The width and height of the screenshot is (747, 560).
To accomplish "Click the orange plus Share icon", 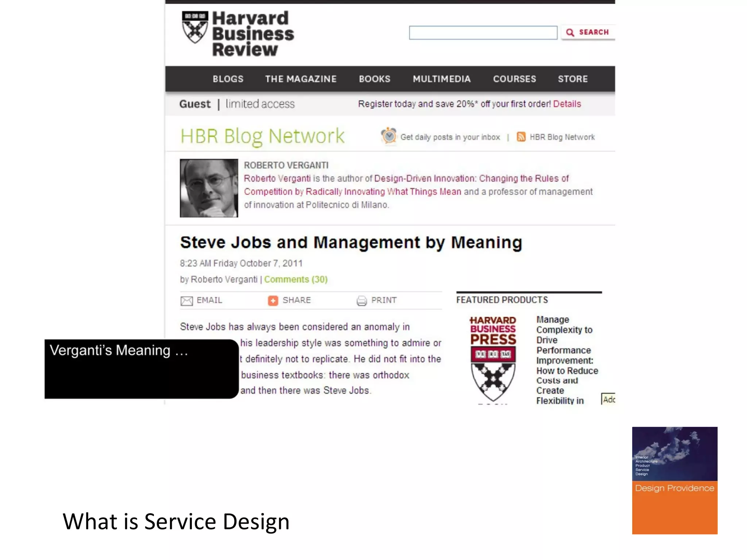I will 273,300.
